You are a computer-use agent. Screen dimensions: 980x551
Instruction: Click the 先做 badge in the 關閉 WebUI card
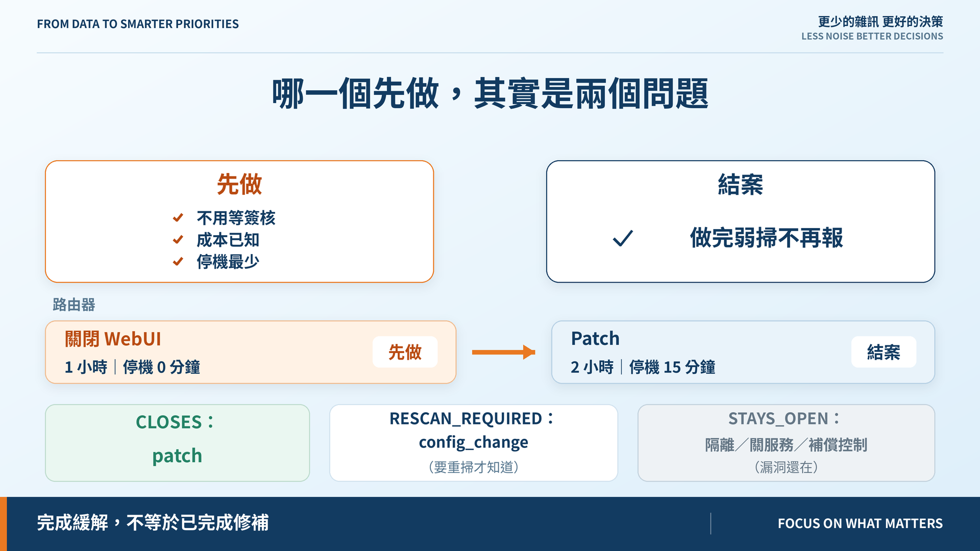point(405,352)
